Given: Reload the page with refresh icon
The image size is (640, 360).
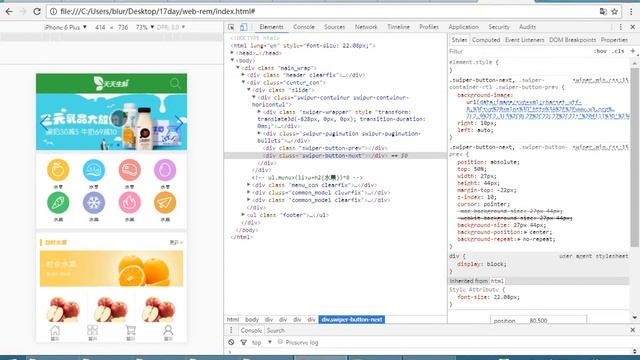Looking at the screenshot, I should [37, 11].
